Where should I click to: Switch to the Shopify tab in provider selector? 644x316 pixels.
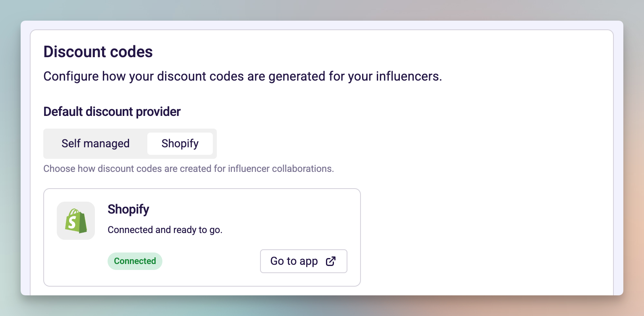pyautogui.click(x=179, y=143)
